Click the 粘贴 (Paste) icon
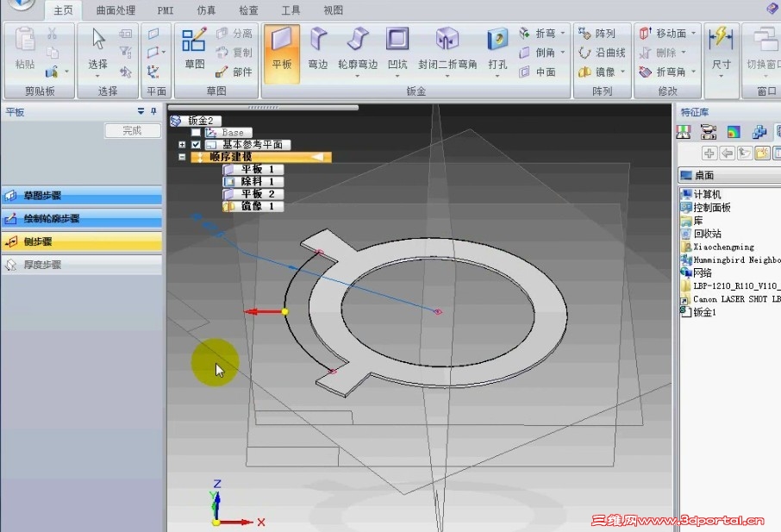Image resolution: width=781 pixels, height=532 pixels. (24, 48)
